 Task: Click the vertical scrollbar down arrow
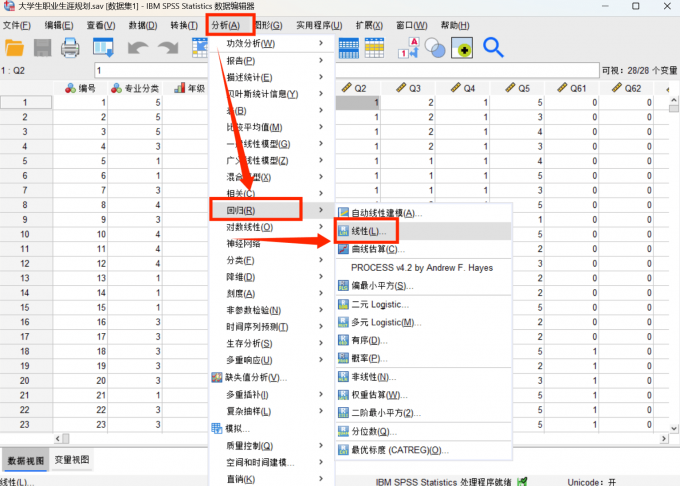673,428
